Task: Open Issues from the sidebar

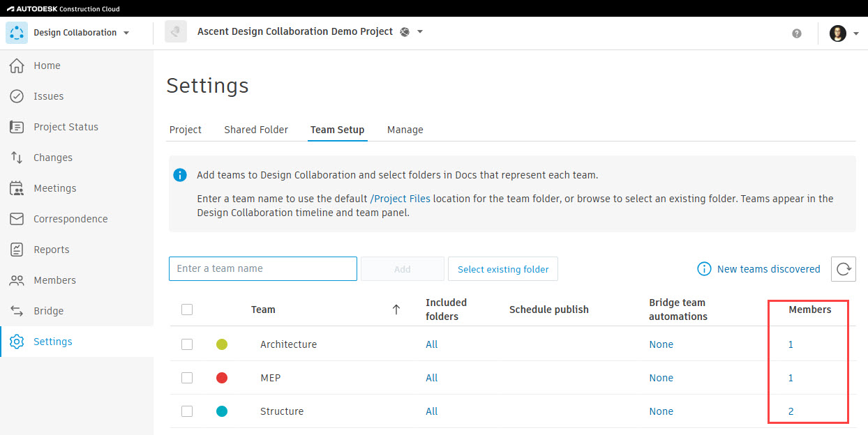Action: (x=77, y=96)
